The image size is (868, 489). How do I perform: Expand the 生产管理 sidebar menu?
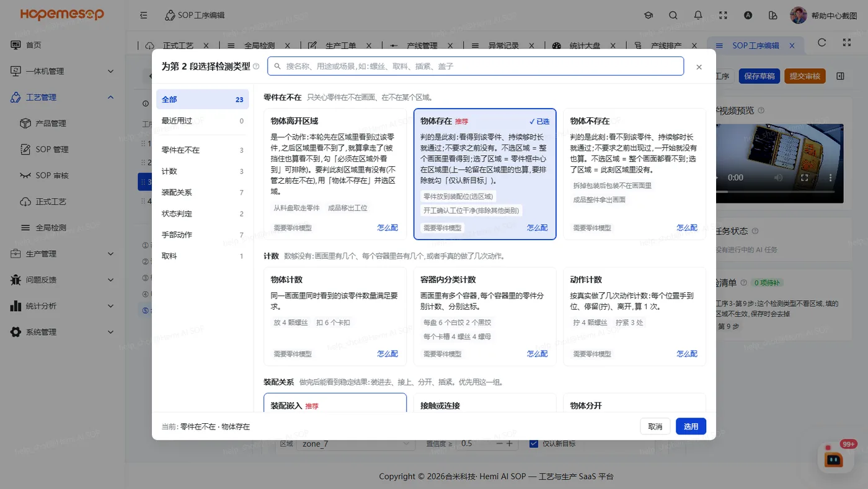coord(63,254)
